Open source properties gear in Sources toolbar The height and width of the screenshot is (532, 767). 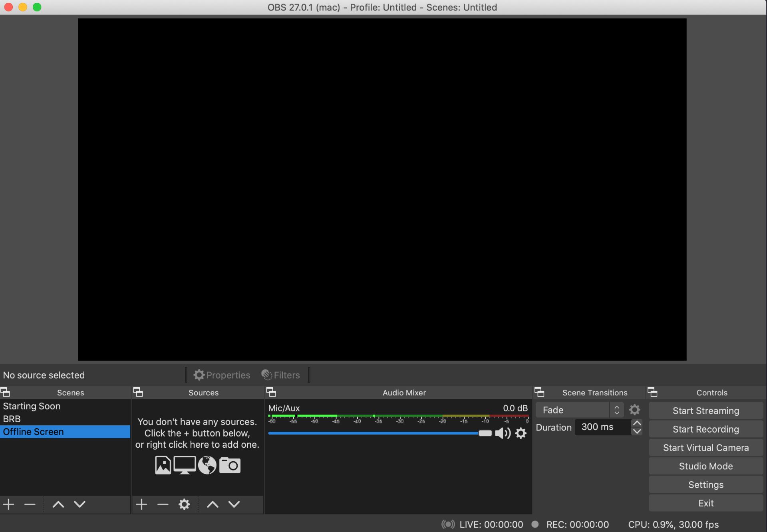click(x=184, y=504)
